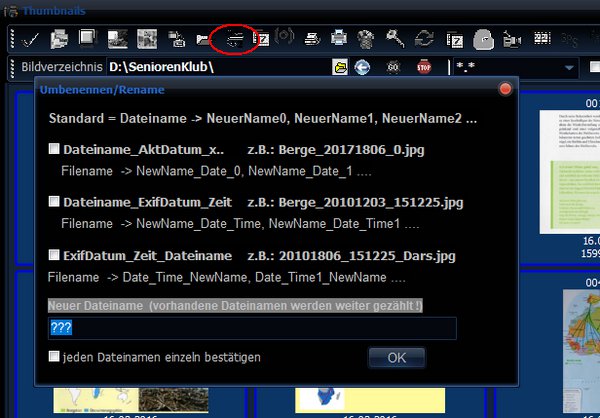The height and width of the screenshot is (418, 600).
Task: Click the stacked frames toolbar icon
Action: click(x=88, y=38)
